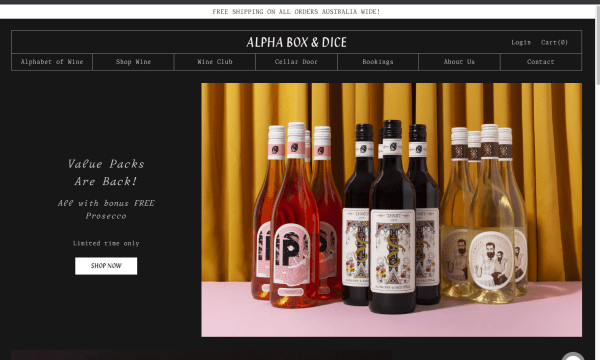This screenshot has width=600, height=360.
Task: Click the wine bottles hero image
Action: pyautogui.click(x=391, y=210)
